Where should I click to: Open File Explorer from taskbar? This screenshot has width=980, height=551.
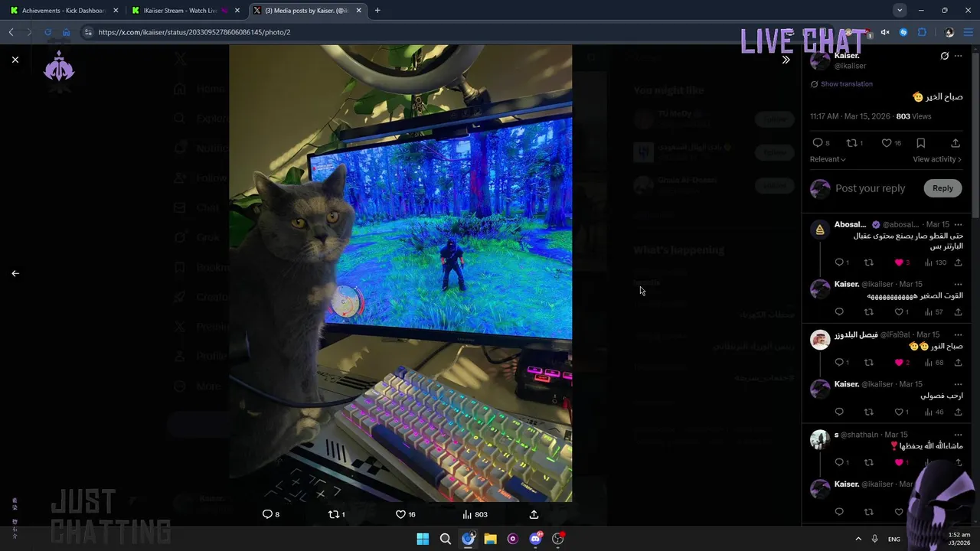tap(490, 539)
